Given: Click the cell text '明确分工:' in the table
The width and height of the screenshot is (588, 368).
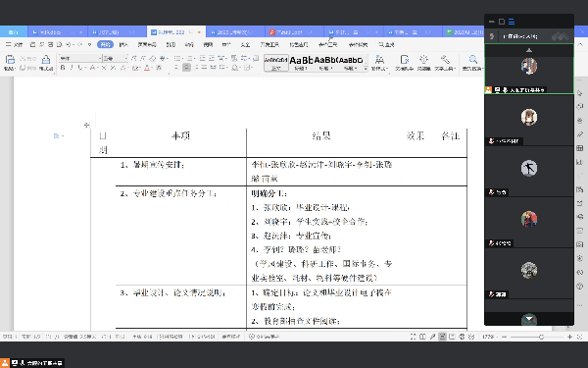Looking at the screenshot, I should [269, 193].
